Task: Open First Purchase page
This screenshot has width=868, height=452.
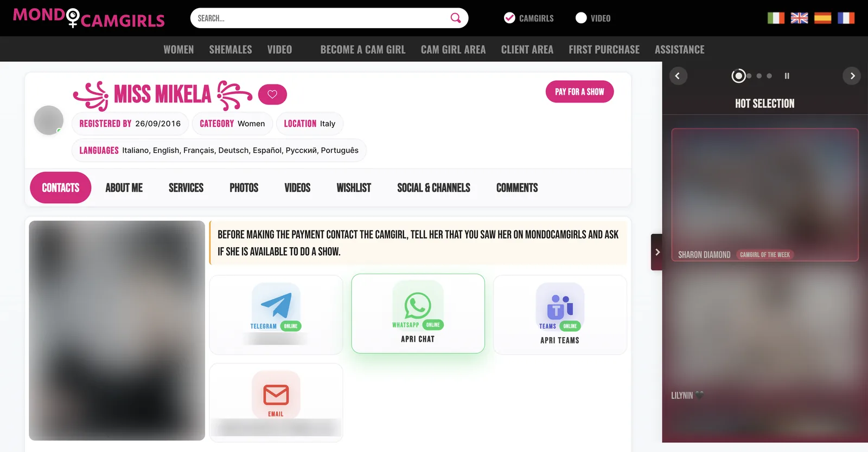Action: (604, 49)
